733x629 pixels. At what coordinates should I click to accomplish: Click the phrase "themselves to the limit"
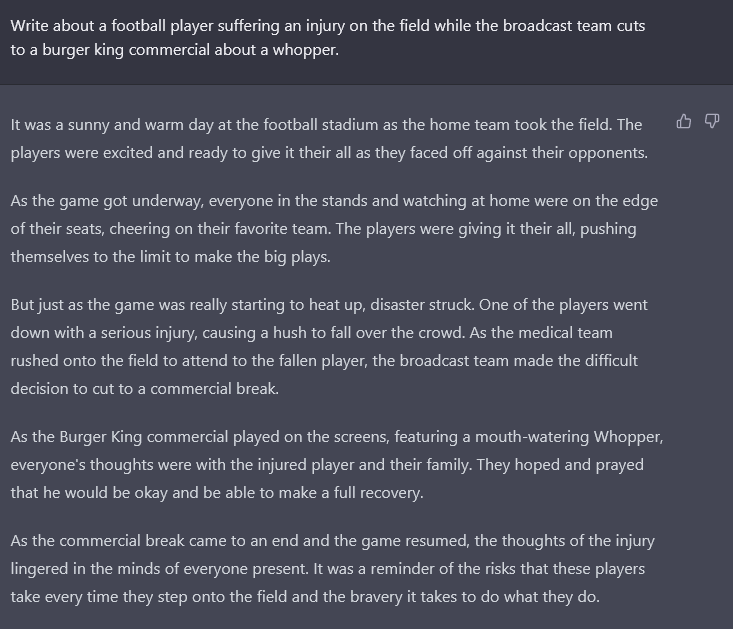pyautogui.click(x=91, y=257)
